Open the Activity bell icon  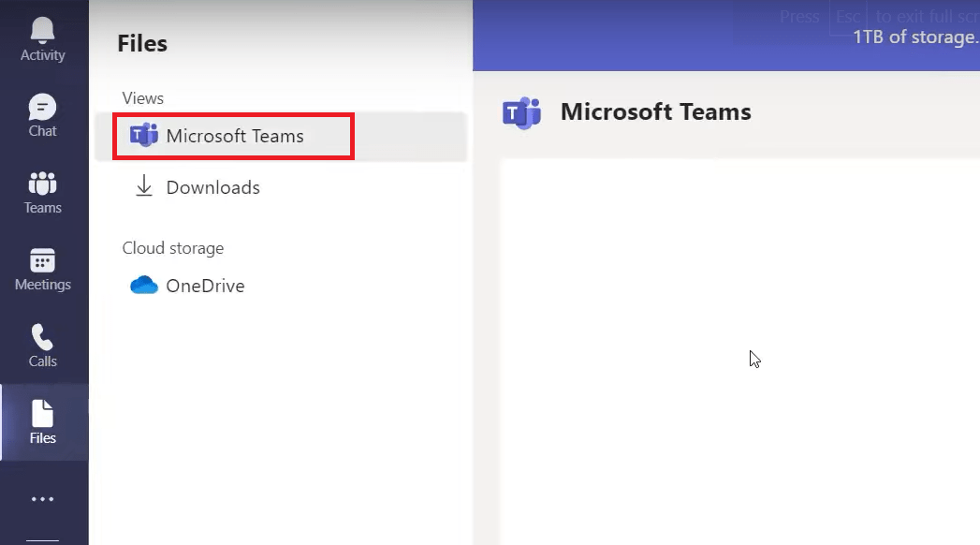(42, 30)
